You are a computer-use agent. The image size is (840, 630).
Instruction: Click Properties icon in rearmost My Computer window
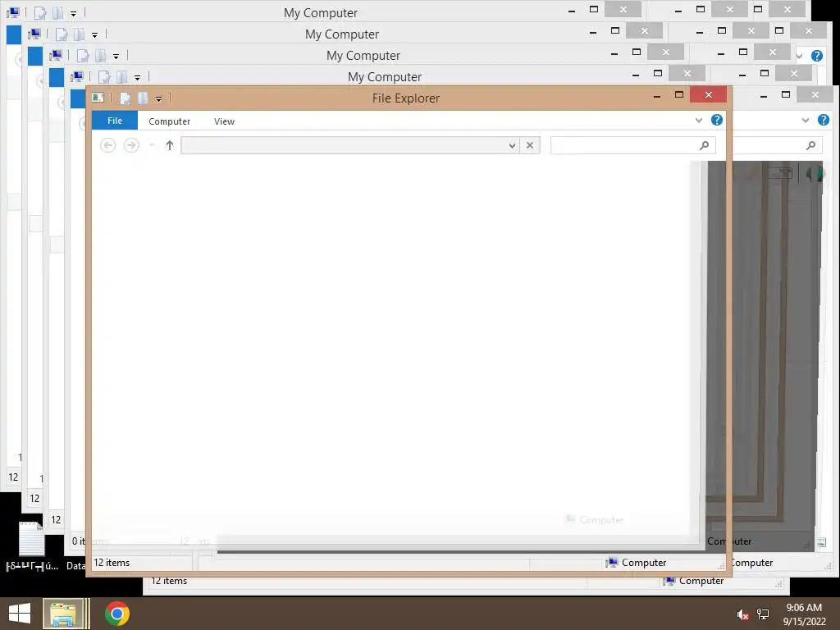tap(40, 13)
